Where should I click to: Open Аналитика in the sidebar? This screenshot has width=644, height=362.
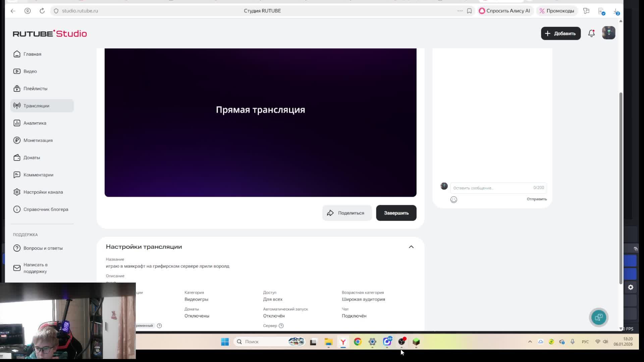point(35,123)
